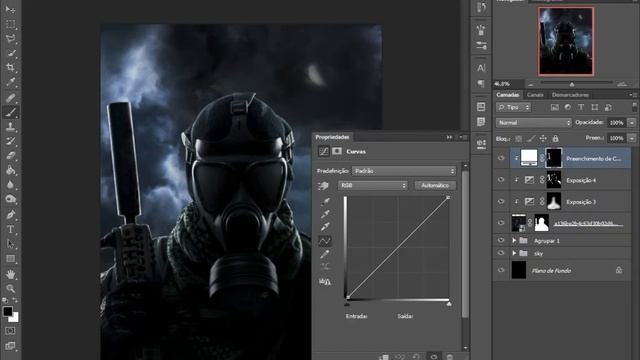640x360 pixels.
Task: Expand the sky group
Action: click(x=514, y=253)
